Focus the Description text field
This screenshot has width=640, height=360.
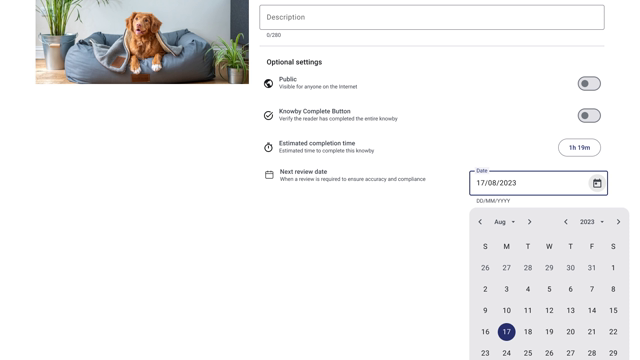tap(432, 17)
